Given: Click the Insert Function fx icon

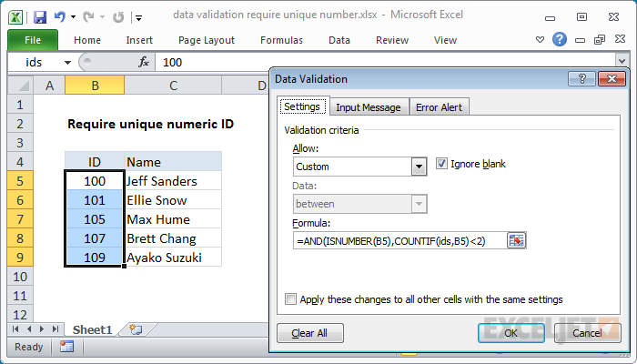Looking at the screenshot, I should click(x=143, y=62).
